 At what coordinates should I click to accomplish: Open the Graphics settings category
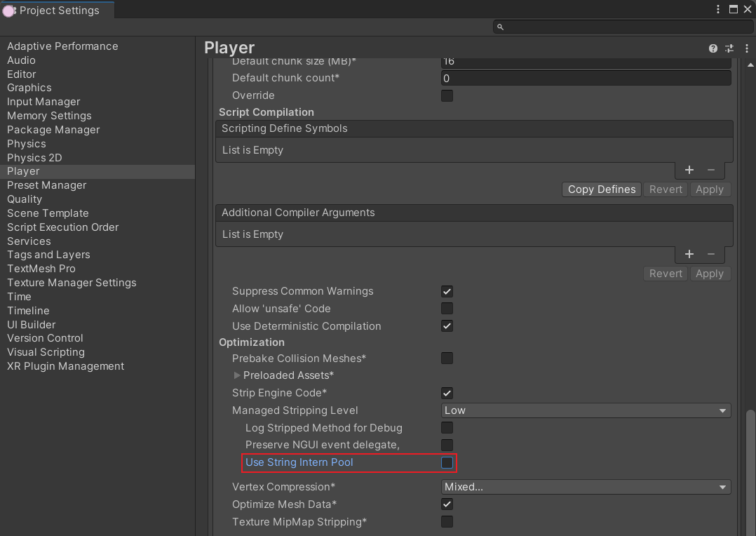pos(29,88)
